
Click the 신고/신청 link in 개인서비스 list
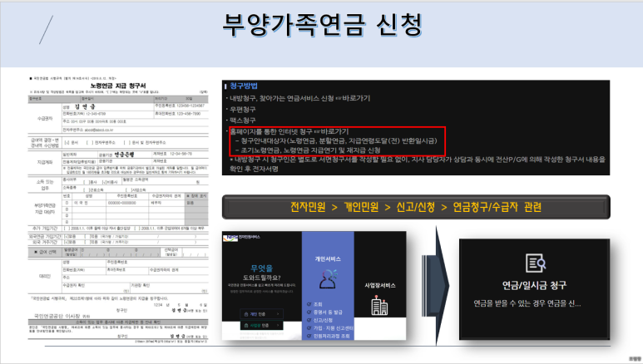point(323,320)
